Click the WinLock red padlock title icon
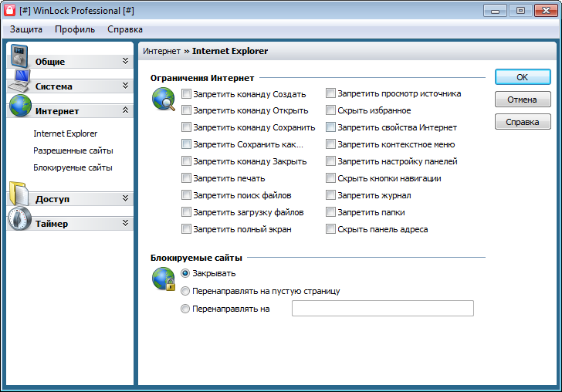 click(x=9, y=10)
